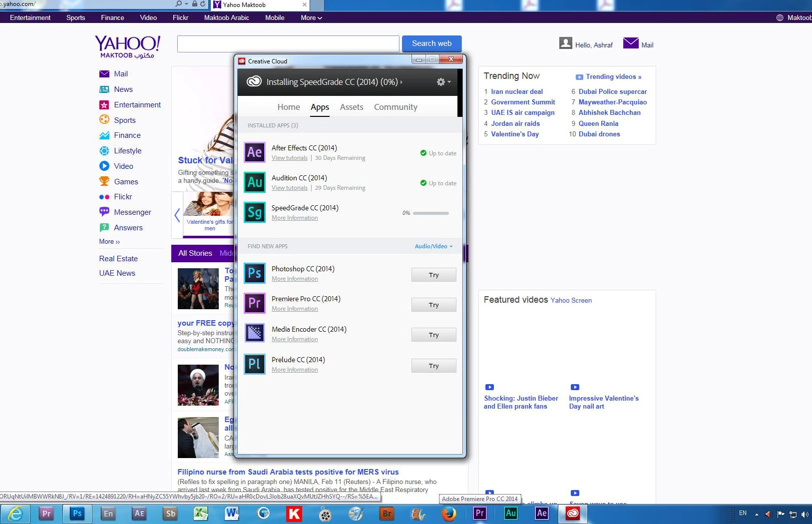Click Try button for Prelude CC
Image resolution: width=812 pixels, height=524 pixels.
(x=433, y=366)
